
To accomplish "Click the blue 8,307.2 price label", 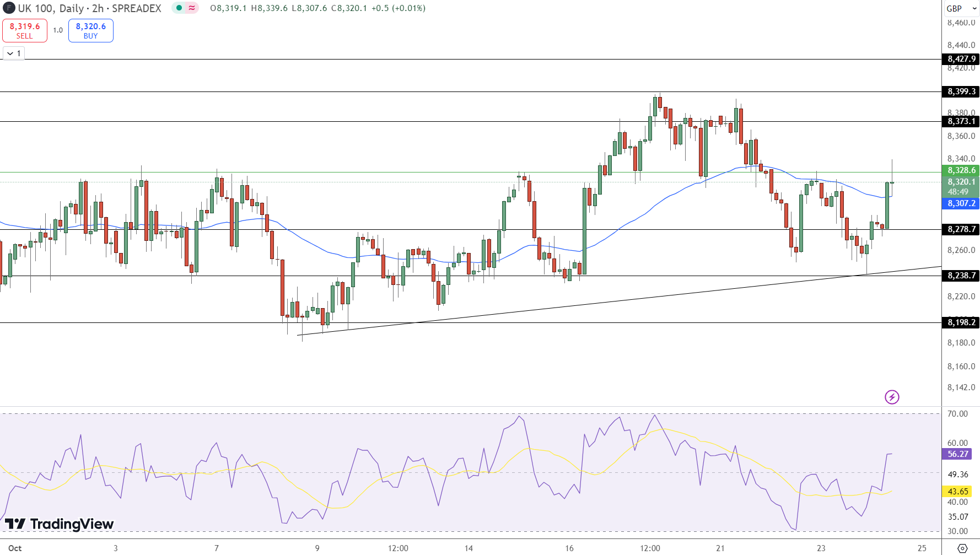I will [x=961, y=204].
